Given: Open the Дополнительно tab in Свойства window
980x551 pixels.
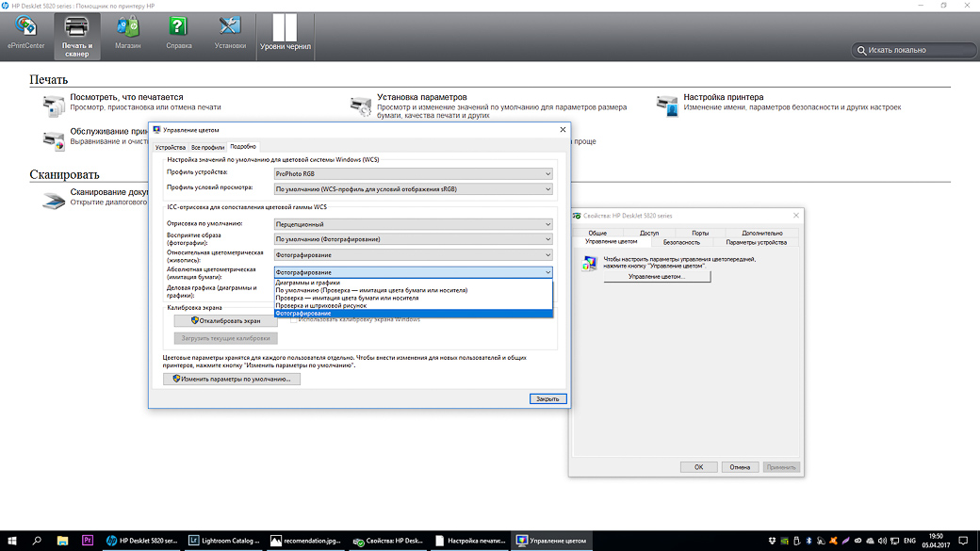Looking at the screenshot, I should point(762,233).
